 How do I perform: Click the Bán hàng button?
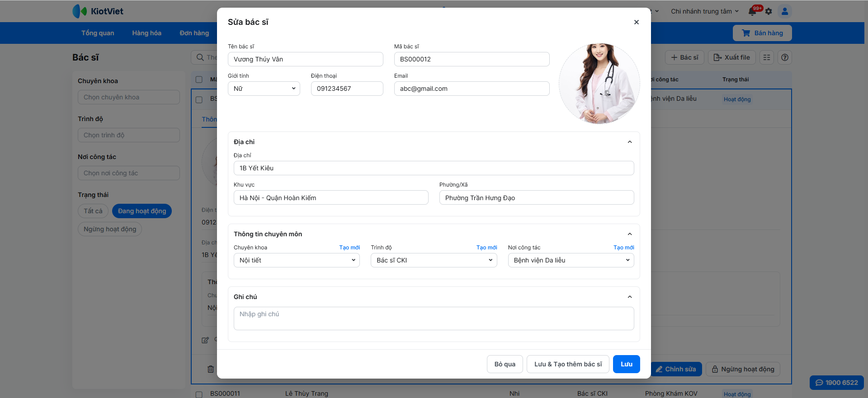pyautogui.click(x=762, y=33)
